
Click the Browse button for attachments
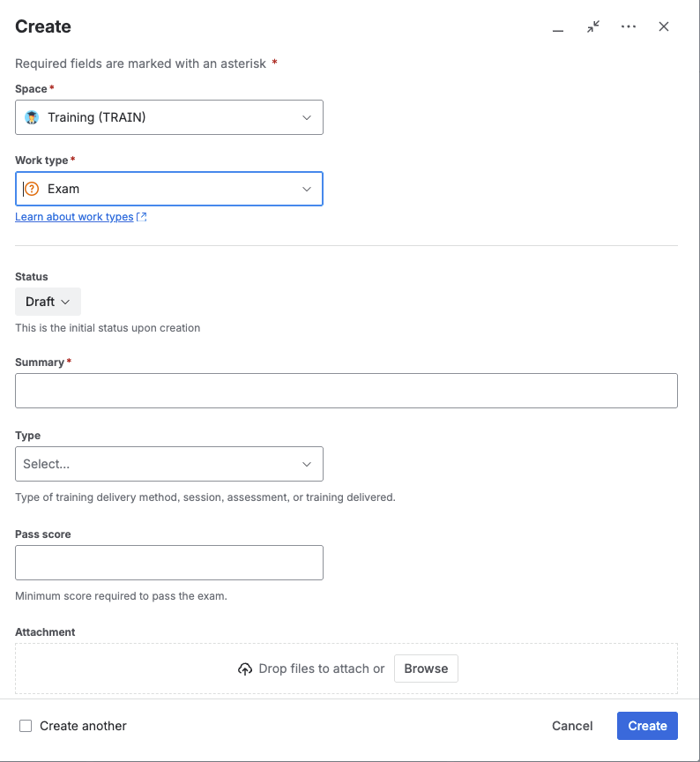click(x=426, y=669)
